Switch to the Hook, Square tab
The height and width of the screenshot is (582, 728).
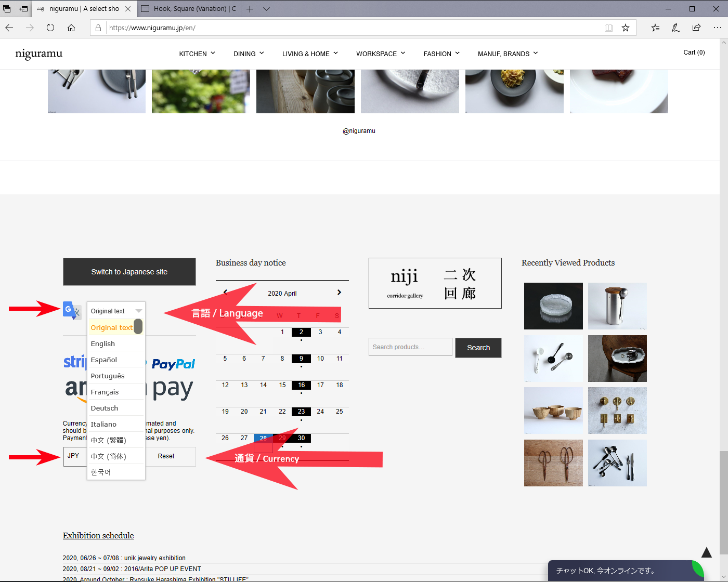pyautogui.click(x=189, y=9)
